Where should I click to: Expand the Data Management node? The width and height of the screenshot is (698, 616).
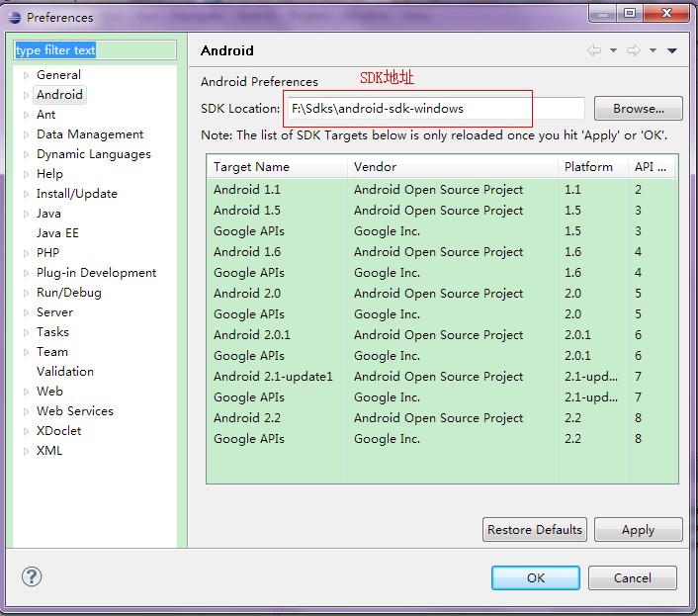coord(26,134)
